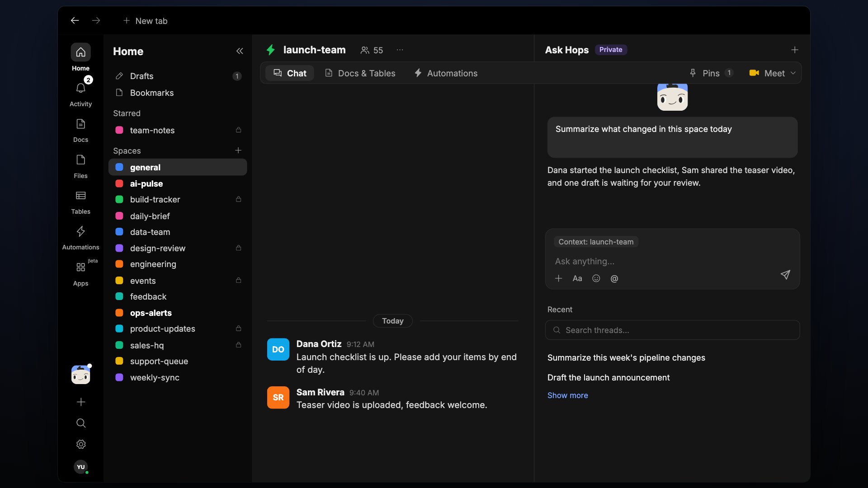Send message with paper plane icon
Viewport: 868px width, 488px height.
785,275
